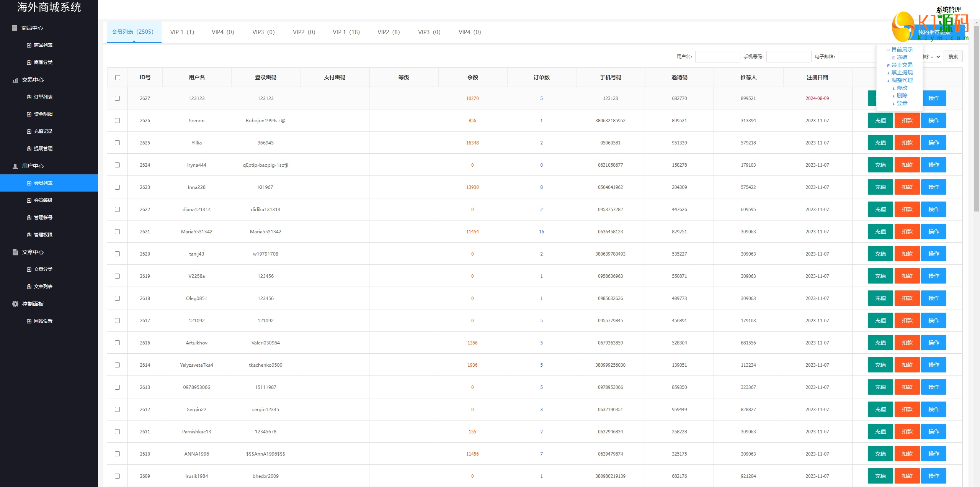
Task: Click the 文章中心 document icon
Action: [x=15, y=252]
